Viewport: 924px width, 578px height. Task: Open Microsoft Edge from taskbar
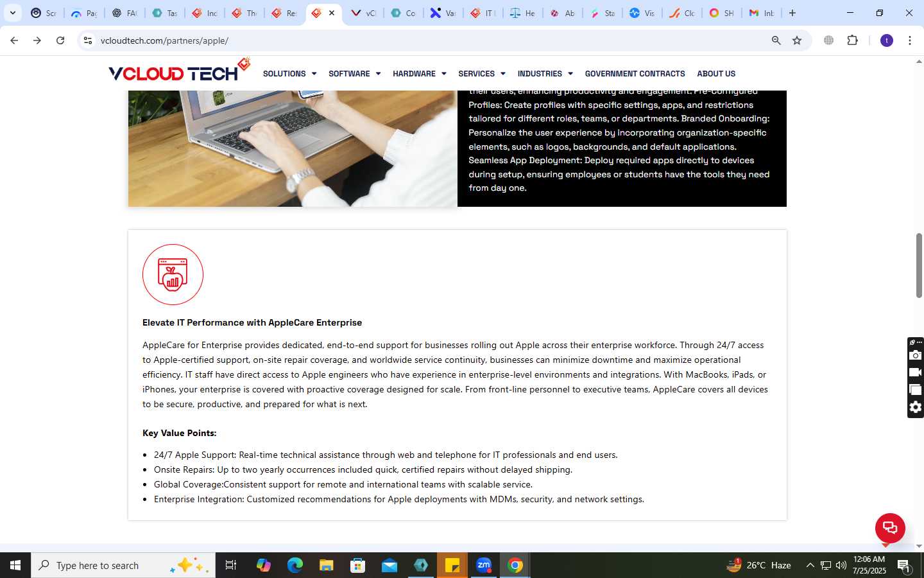pyautogui.click(x=295, y=565)
